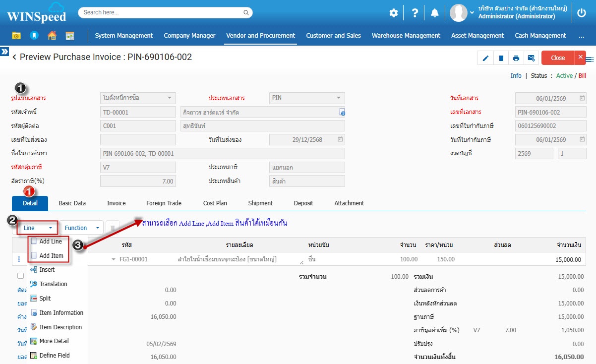The image size is (596, 364).
Task: Click the power logout icon
Action: 582,13
